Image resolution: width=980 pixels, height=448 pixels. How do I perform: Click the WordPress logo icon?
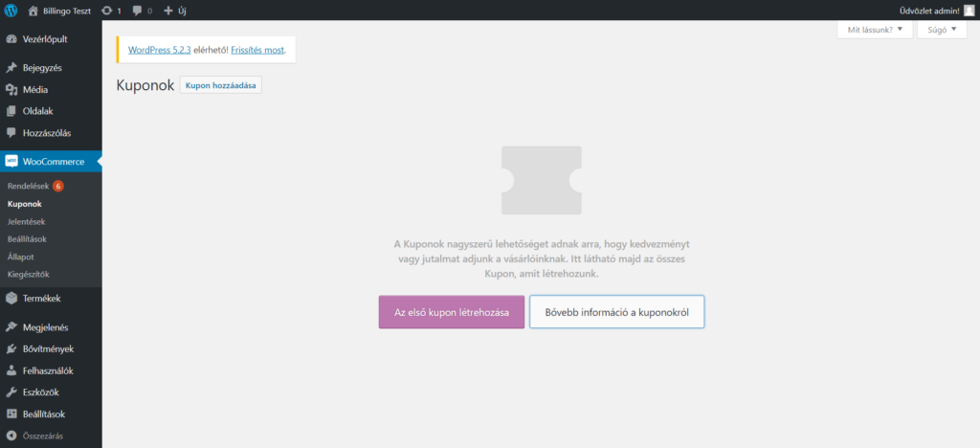(x=11, y=10)
